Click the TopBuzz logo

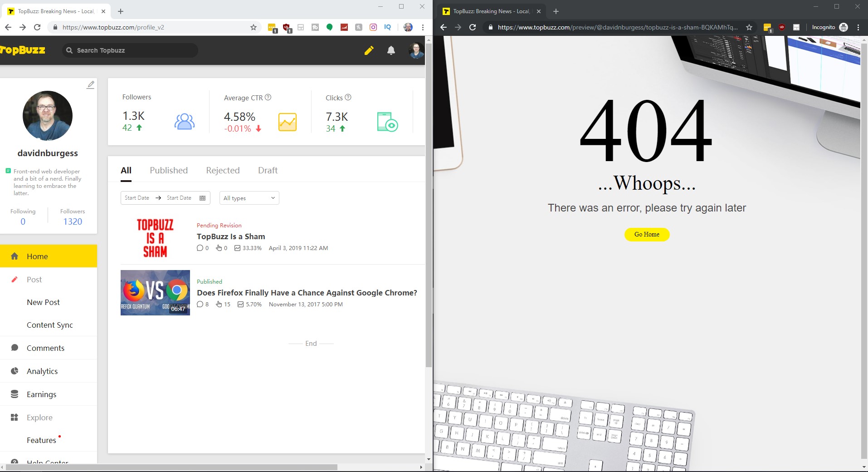pos(23,50)
